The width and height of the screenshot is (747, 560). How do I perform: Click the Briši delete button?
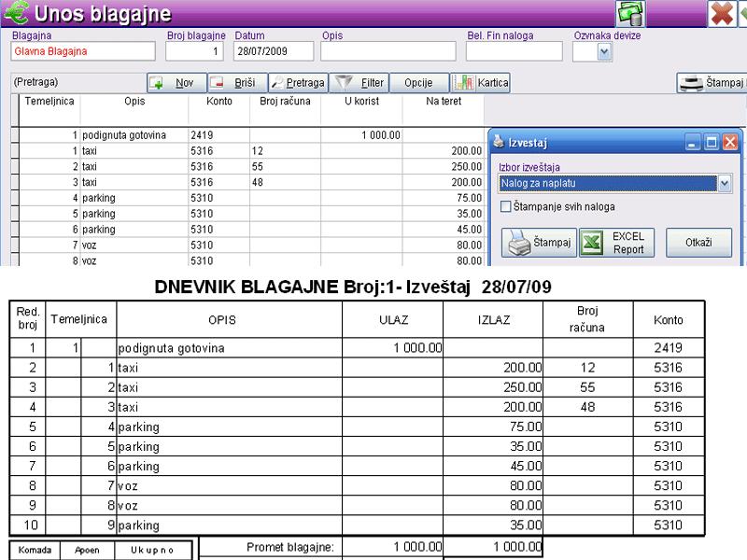click(x=237, y=83)
